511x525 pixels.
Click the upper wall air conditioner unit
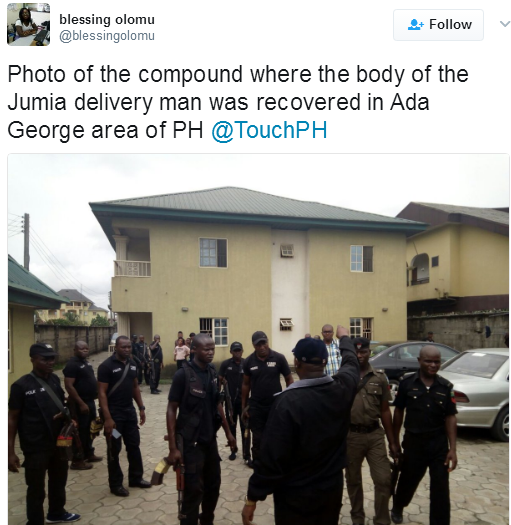coord(287,250)
